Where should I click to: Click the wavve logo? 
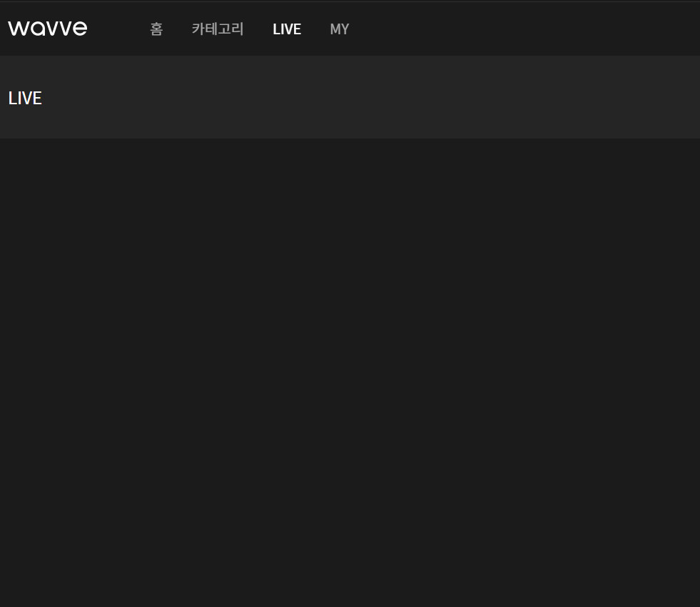click(48, 29)
